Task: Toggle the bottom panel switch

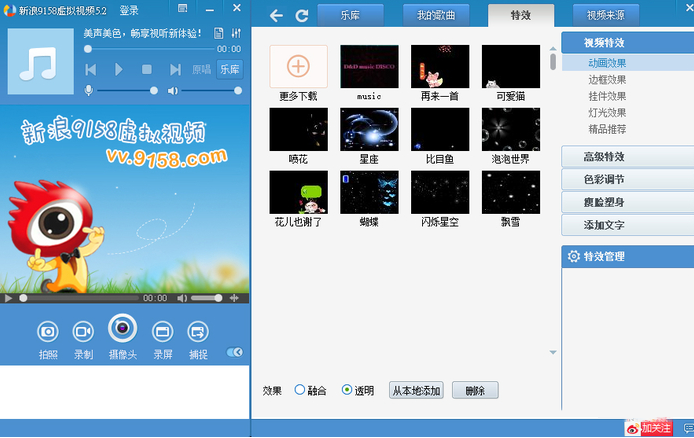Action: 234,352
